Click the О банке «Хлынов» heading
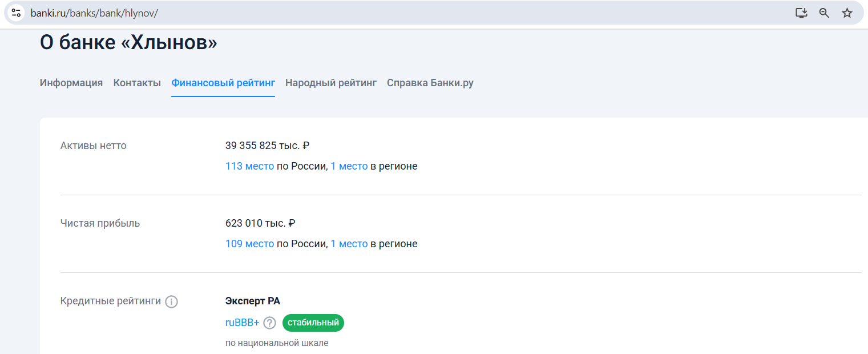The image size is (868, 354). 128,43
